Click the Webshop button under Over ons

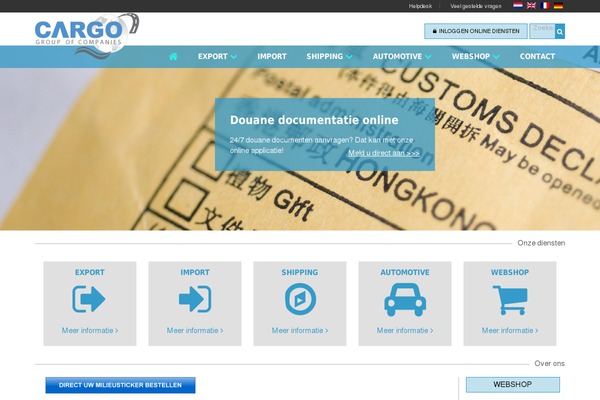point(513,384)
